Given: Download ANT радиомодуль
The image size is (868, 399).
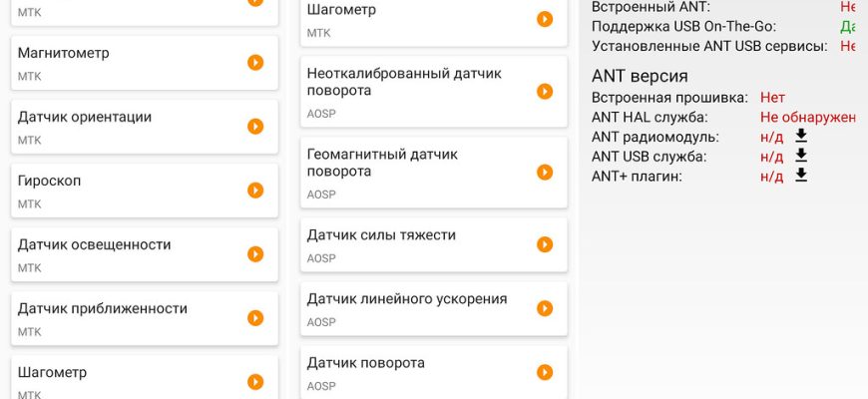Looking at the screenshot, I should click(x=800, y=137).
